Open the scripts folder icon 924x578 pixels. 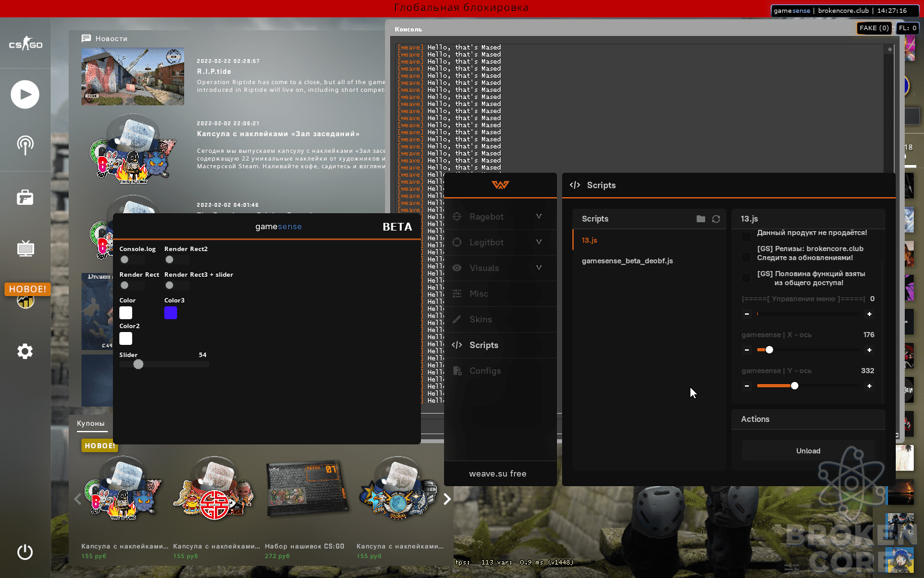(x=701, y=219)
